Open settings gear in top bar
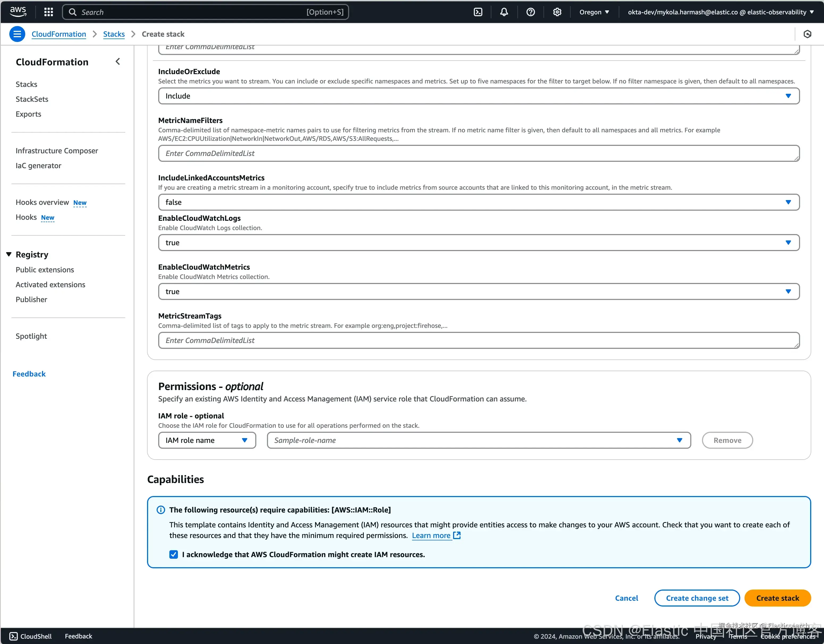 [557, 12]
